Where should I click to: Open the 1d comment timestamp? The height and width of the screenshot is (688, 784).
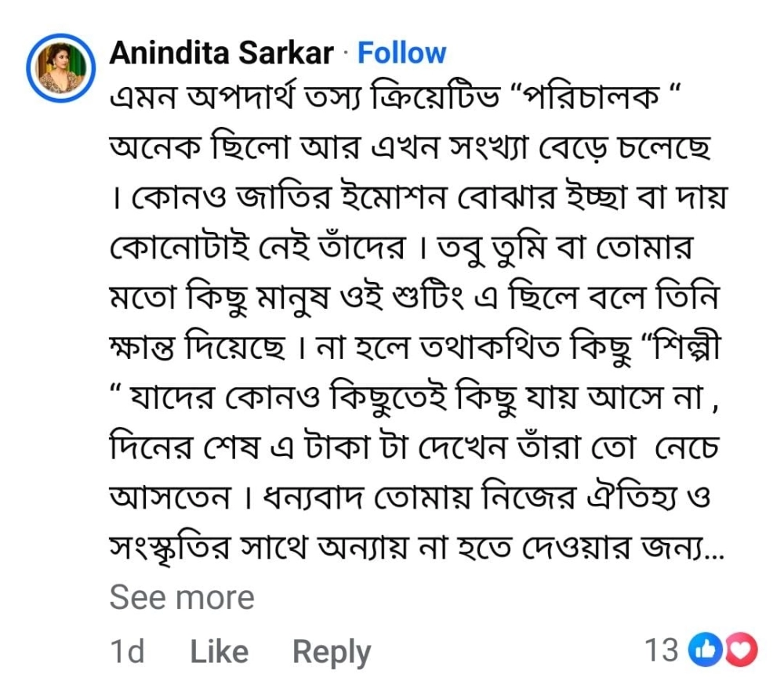tap(127, 651)
